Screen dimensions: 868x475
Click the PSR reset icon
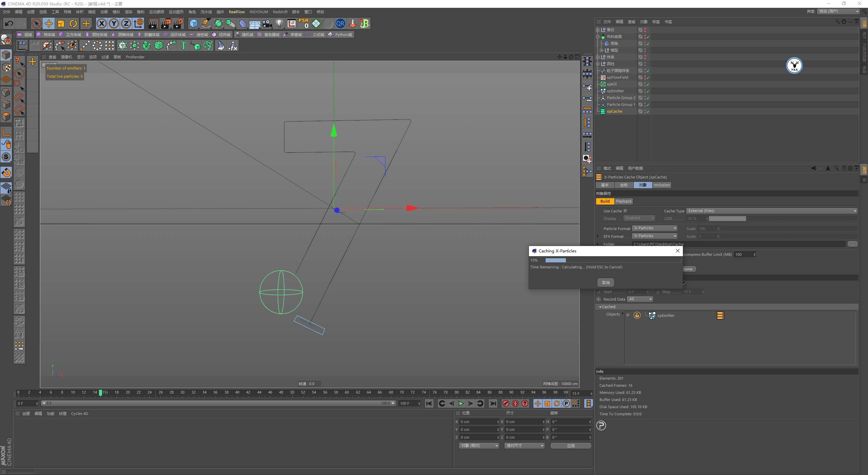(x=303, y=23)
